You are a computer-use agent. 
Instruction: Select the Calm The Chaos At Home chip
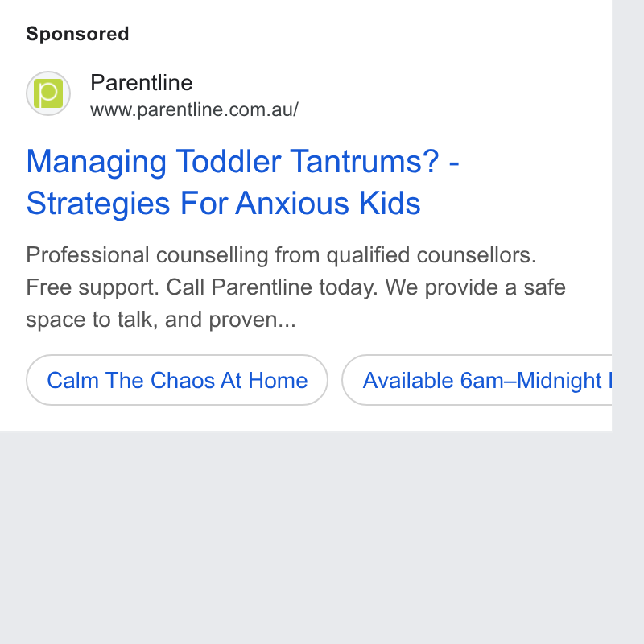[x=177, y=380]
